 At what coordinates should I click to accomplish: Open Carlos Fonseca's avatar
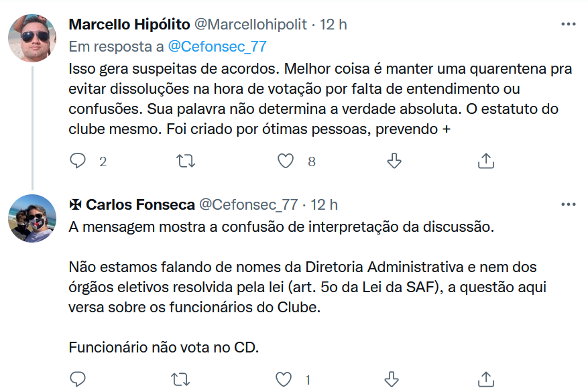click(32, 218)
